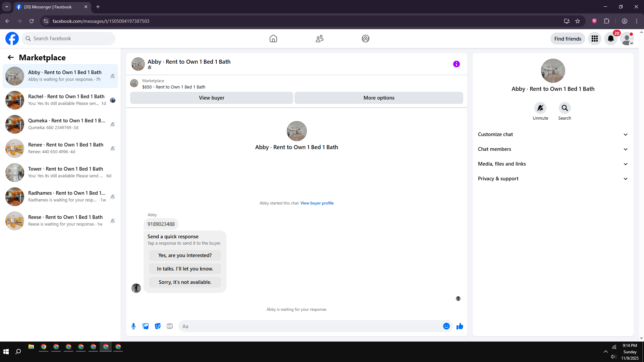Open Windows taskbar search
The height and width of the screenshot is (362, 644).
point(18,352)
